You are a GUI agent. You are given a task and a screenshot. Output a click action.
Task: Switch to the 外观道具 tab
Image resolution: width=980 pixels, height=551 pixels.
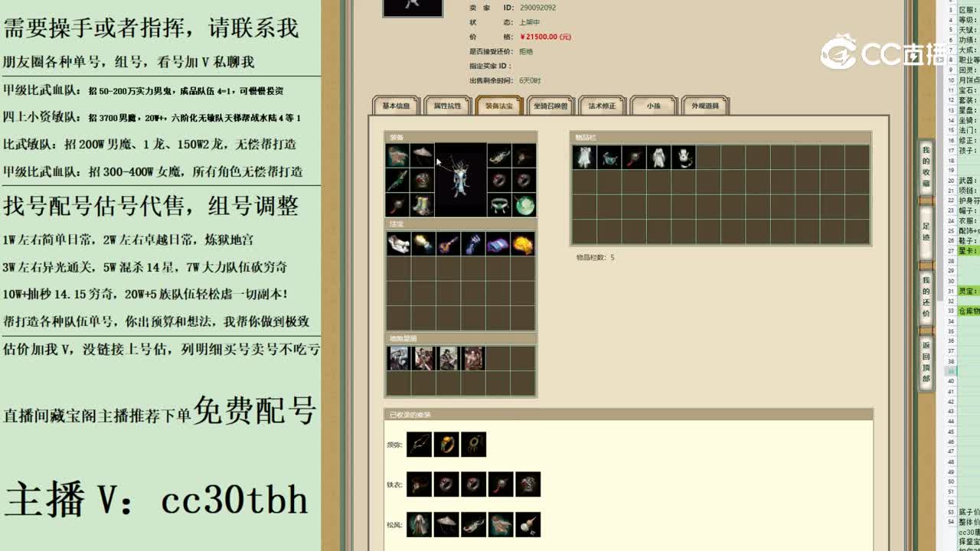click(704, 106)
